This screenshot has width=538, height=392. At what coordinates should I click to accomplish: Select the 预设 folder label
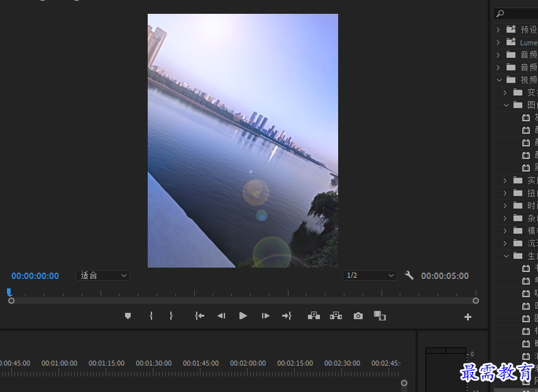tap(529, 30)
